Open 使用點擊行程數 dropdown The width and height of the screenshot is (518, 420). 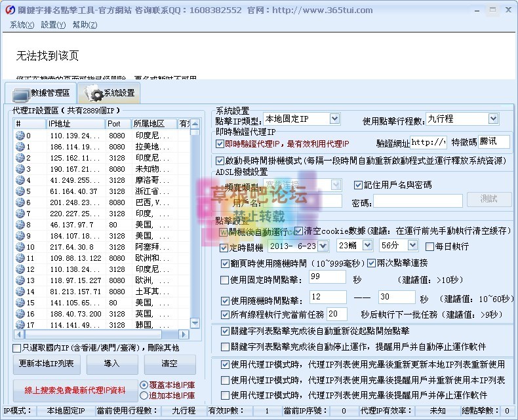pyautogui.click(x=493, y=119)
